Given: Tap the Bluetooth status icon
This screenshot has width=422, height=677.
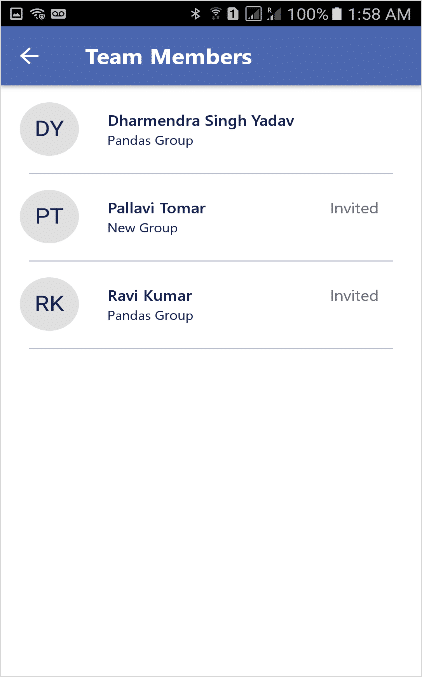Looking at the screenshot, I should (196, 14).
